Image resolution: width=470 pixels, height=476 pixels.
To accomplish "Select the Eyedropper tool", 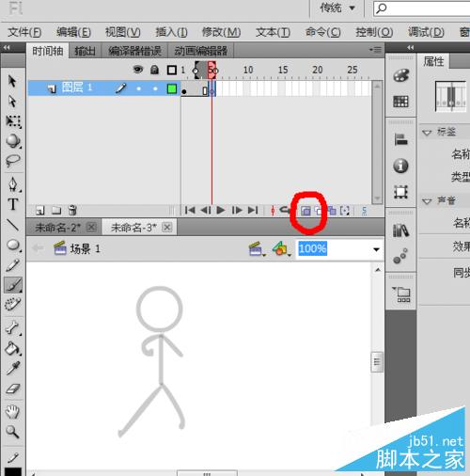I will [13, 368].
